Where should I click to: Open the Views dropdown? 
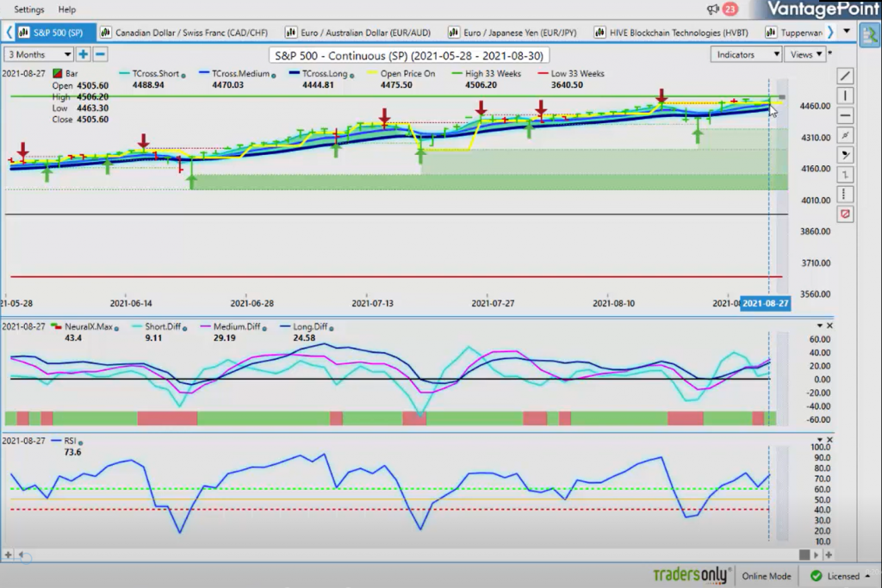pyautogui.click(x=806, y=54)
